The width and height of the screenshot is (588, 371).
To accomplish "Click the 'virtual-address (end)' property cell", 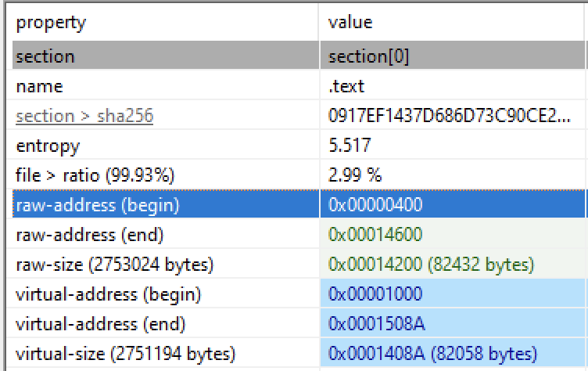I will tap(101, 324).
